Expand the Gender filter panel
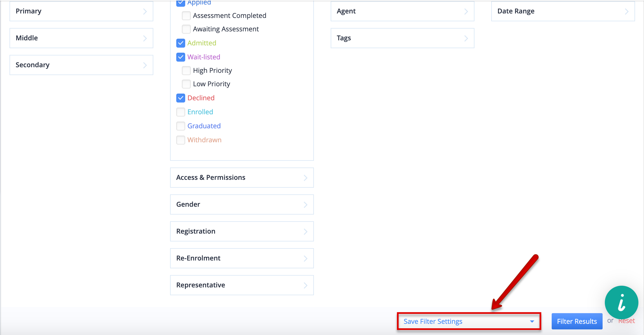The image size is (644, 335). [x=242, y=204]
